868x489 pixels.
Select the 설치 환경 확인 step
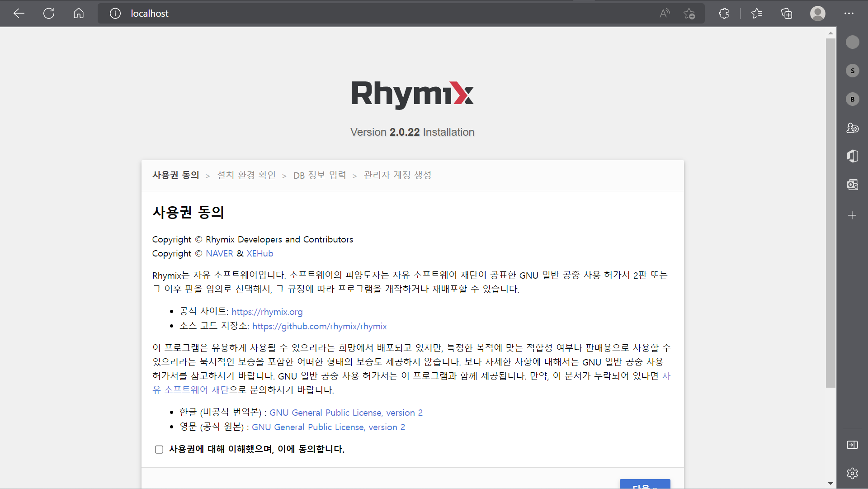coord(246,176)
